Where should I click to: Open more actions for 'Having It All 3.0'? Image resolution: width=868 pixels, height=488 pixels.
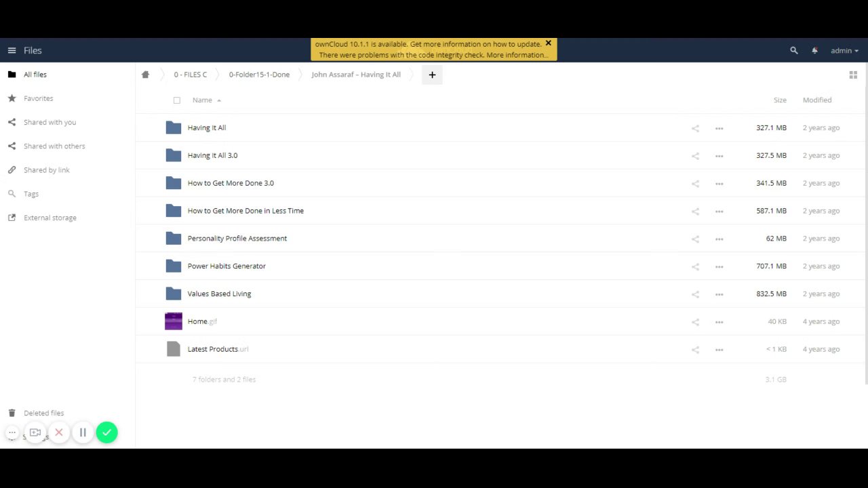point(719,156)
